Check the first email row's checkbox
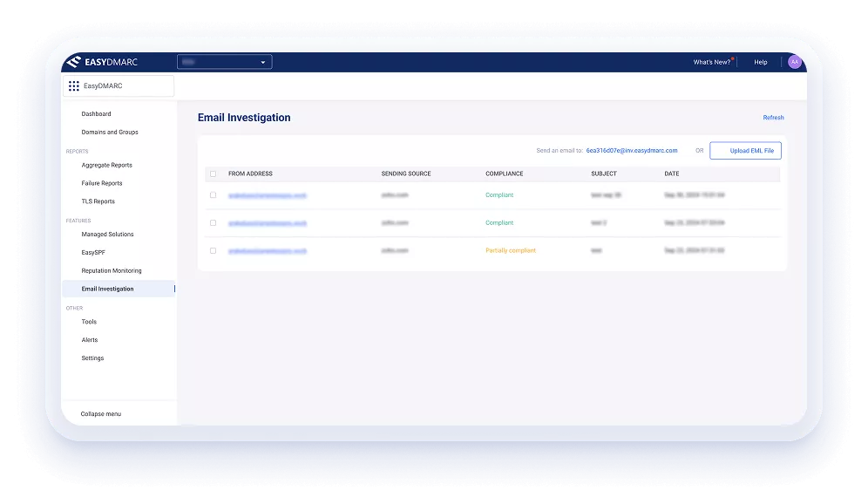This screenshot has height=504, width=868. (x=213, y=195)
